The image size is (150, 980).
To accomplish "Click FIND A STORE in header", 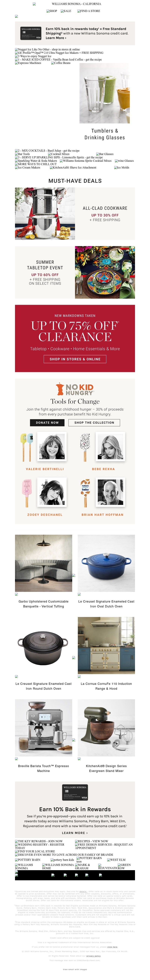I will (89, 11).
